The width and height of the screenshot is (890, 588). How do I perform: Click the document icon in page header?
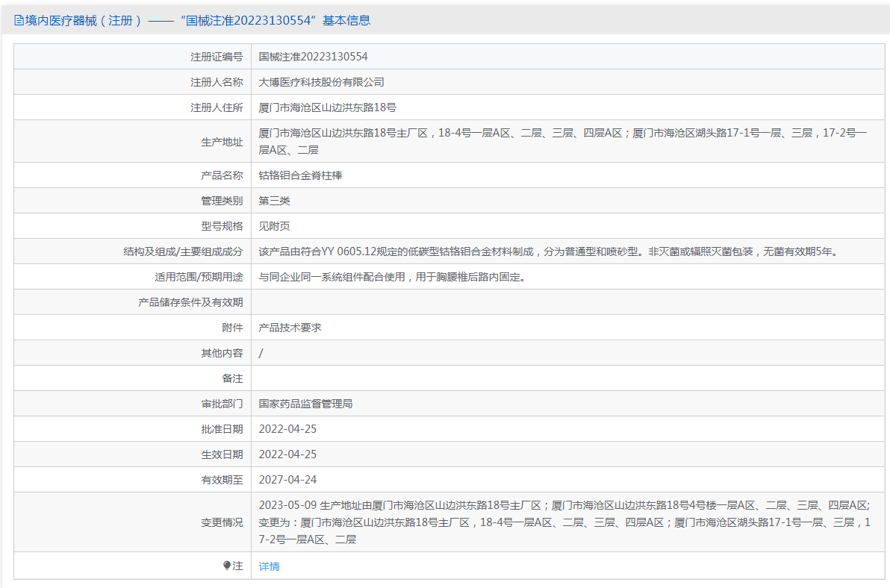(19, 20)
